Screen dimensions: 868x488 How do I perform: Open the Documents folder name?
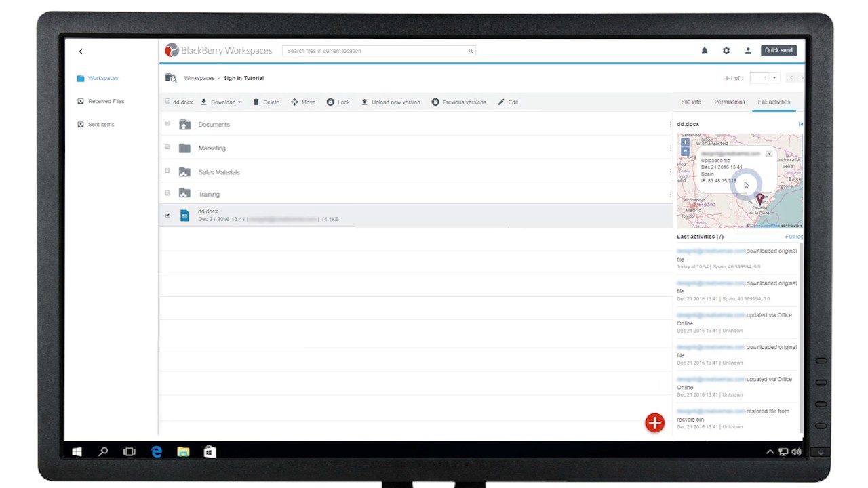tap(214, 125)
